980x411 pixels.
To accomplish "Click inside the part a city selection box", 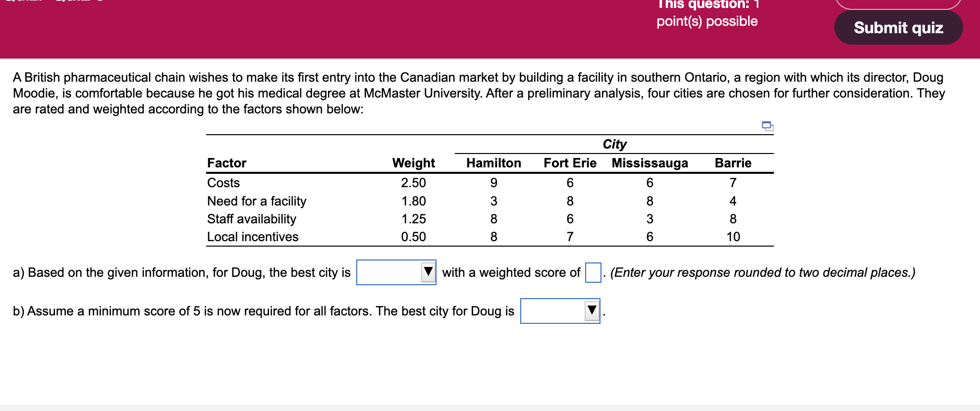I will tap(391, 272).
